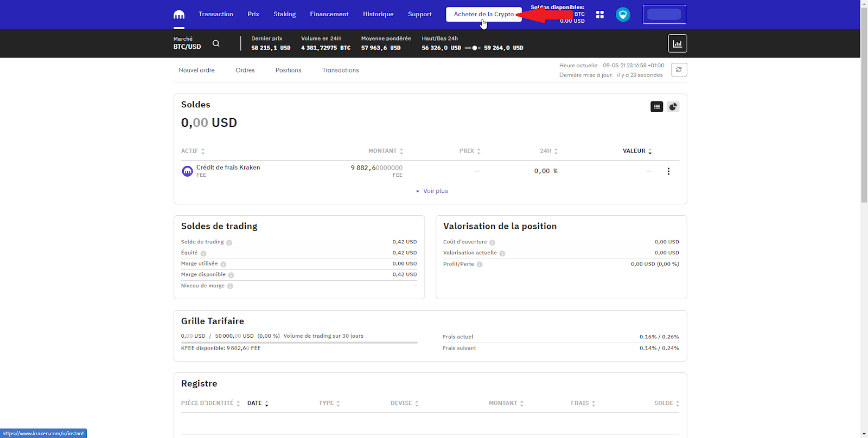The image size is (868, 438).
Task: Show info for Coût d'ouverture
Action: click(493, 242)
